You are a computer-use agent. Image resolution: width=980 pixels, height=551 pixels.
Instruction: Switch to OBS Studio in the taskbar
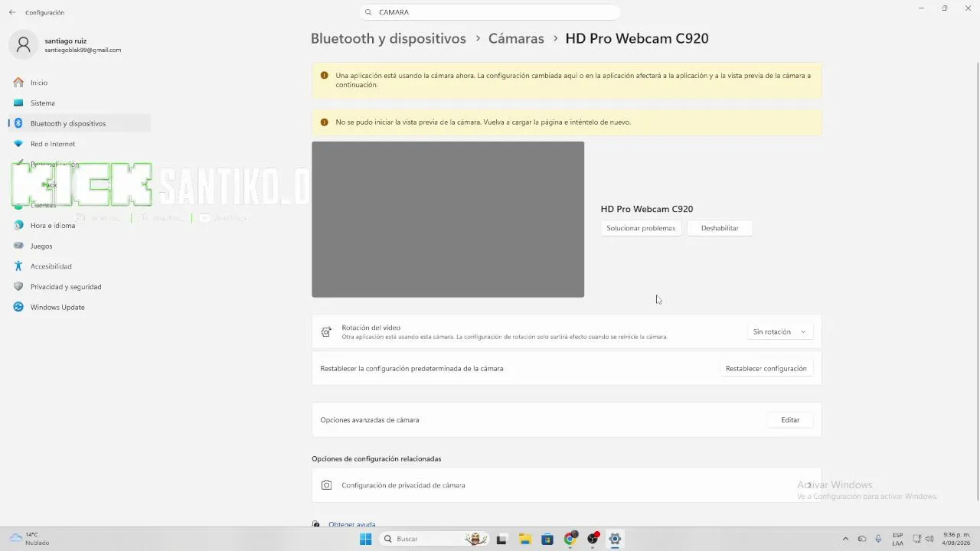click(x=593, y=539)
